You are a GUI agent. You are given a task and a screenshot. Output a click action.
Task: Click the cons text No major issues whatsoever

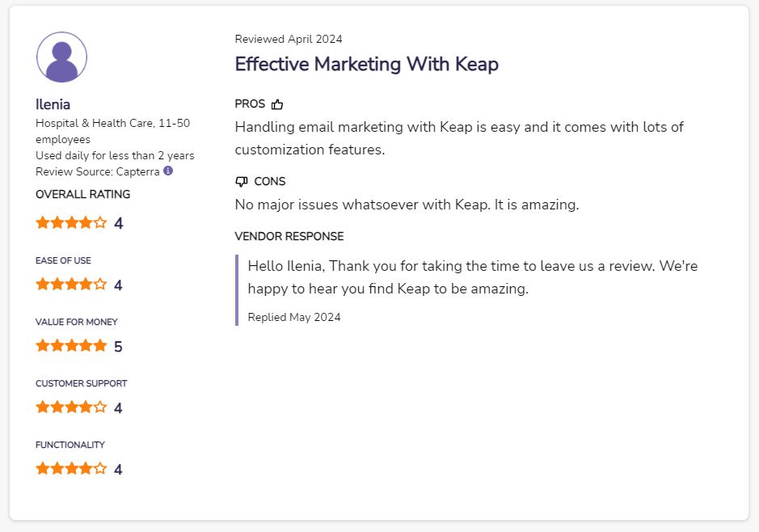tap(407, 205)
